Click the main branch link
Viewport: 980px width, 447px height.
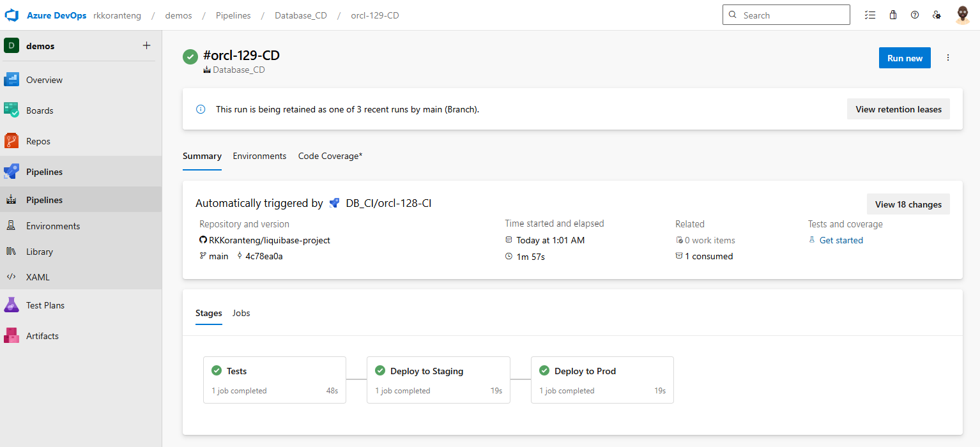(x=218, y=256)
